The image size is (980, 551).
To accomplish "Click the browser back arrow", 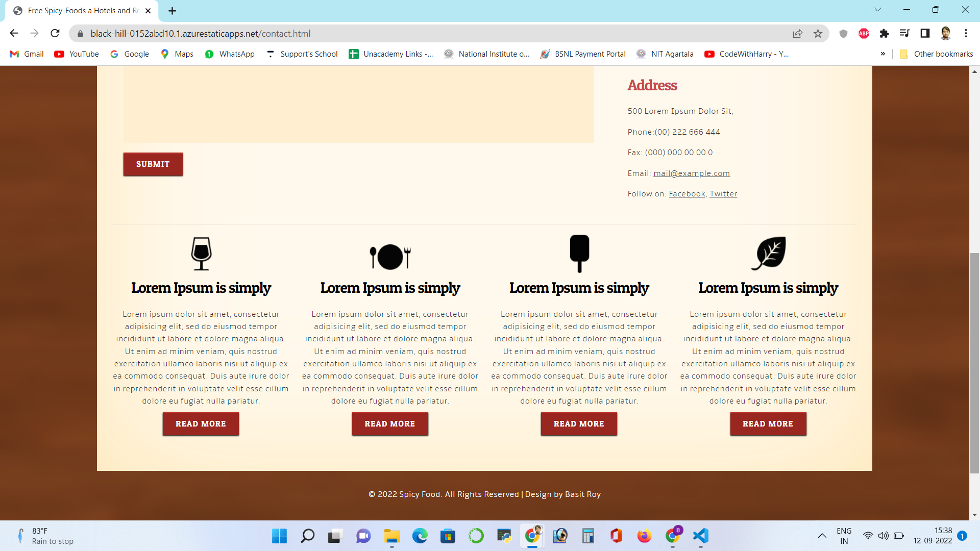I will (x=14, y=34).
